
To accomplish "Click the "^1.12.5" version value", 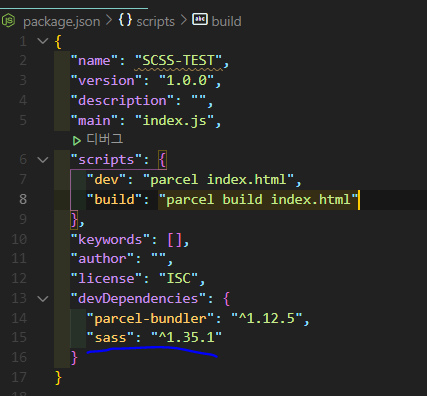I will [266, 319].
